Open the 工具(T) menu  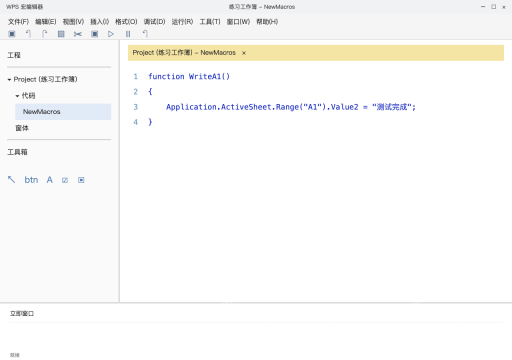(210, 22)
